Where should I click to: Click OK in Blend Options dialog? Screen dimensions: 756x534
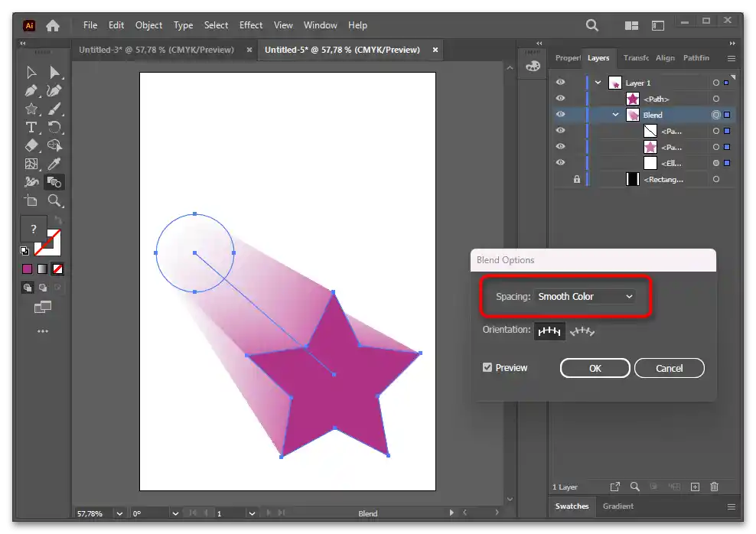[595, 368]
